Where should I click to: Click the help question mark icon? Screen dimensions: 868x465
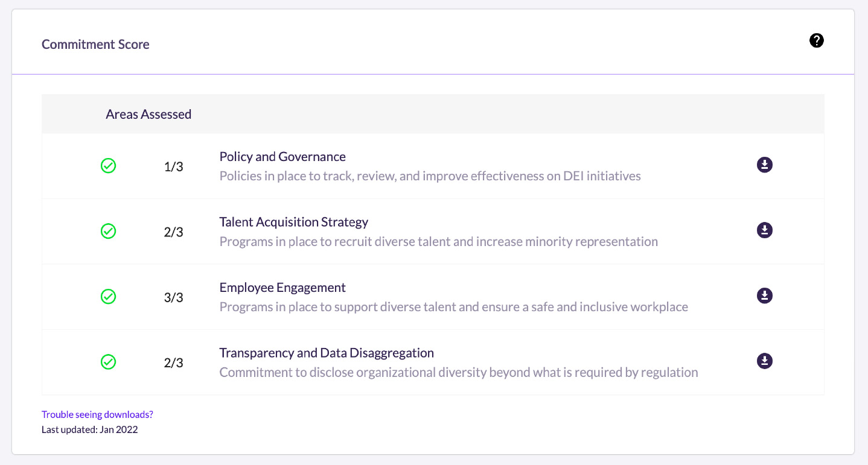point(817,40)
